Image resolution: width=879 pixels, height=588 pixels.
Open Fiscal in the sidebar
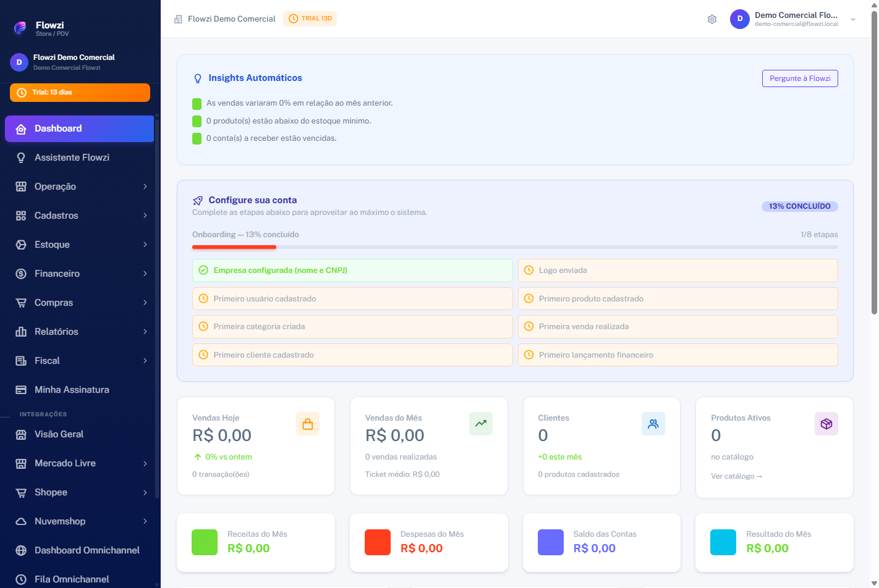pyautogui.click(x=79, y=361)
